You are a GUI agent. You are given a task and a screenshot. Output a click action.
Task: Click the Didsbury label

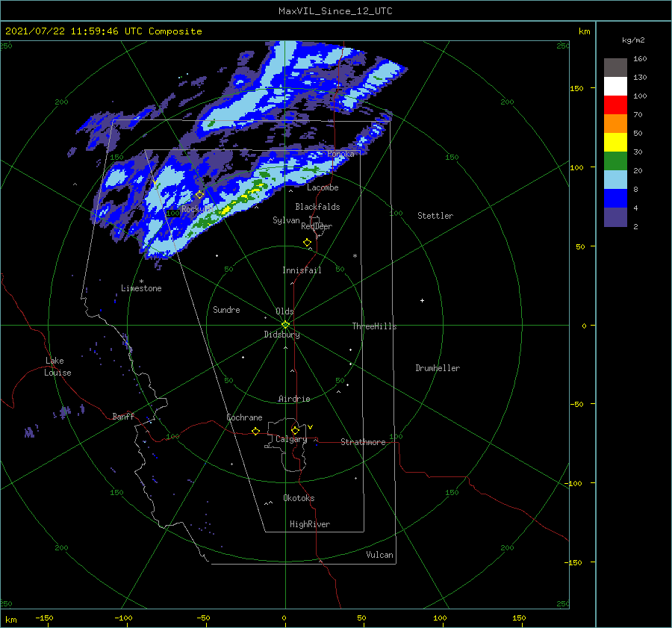pos(281,335)
